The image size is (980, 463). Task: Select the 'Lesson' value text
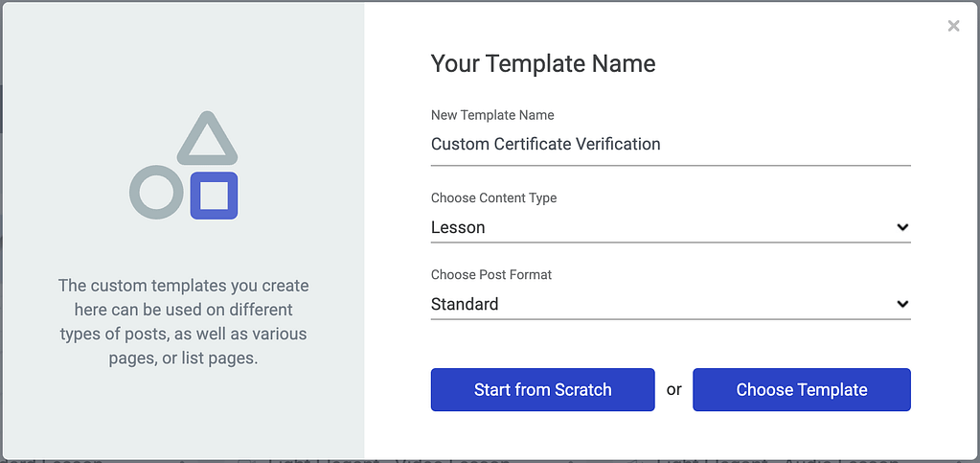tap(458, 227)
